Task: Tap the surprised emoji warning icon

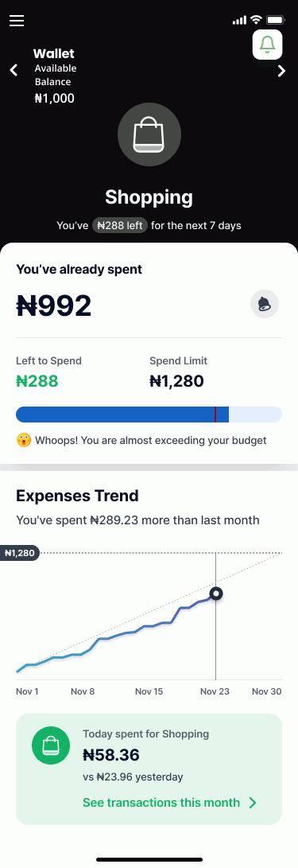Action: (23, 440)
